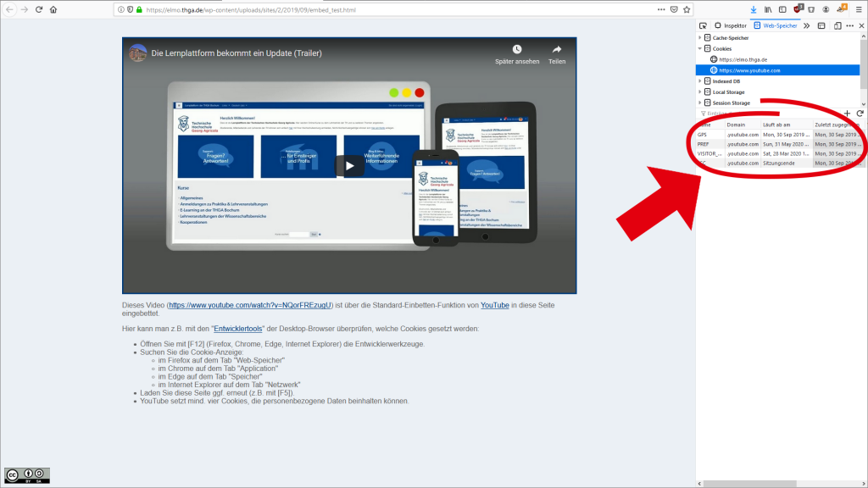
Task: Open tracking protection shield icon
Action: tap(130, 9)
